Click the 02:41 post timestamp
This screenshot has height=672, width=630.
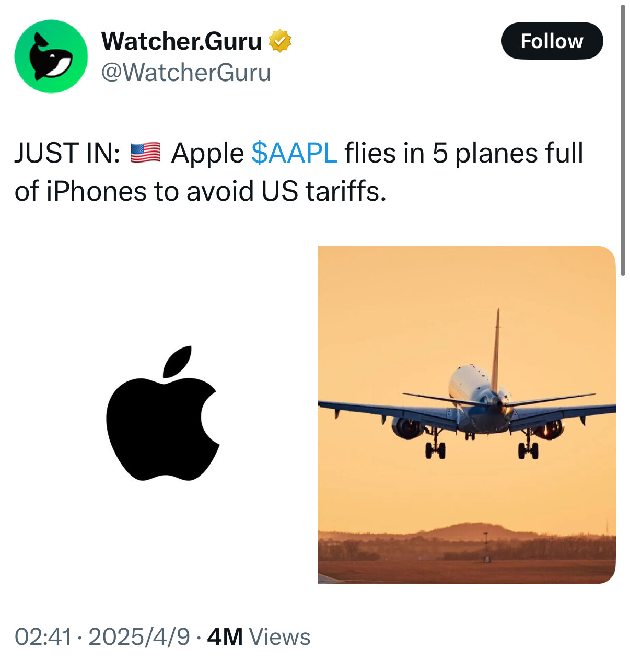pyautogui.click(x=43, y=637)
